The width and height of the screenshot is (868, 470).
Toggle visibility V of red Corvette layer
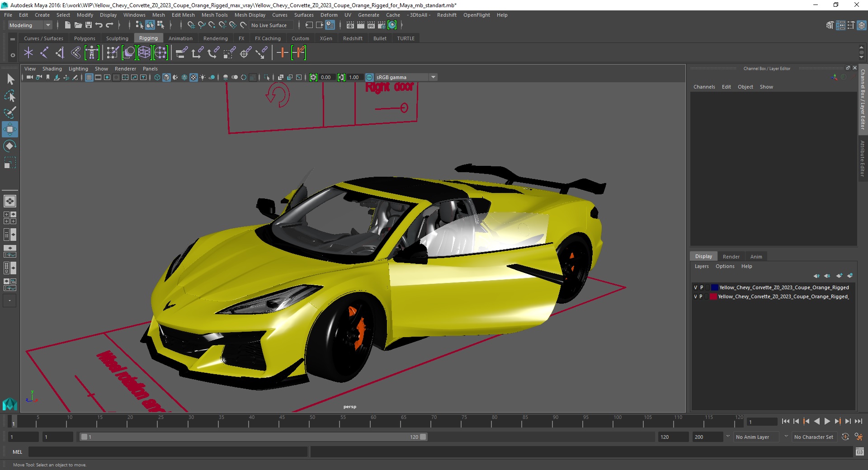[696, 296]
